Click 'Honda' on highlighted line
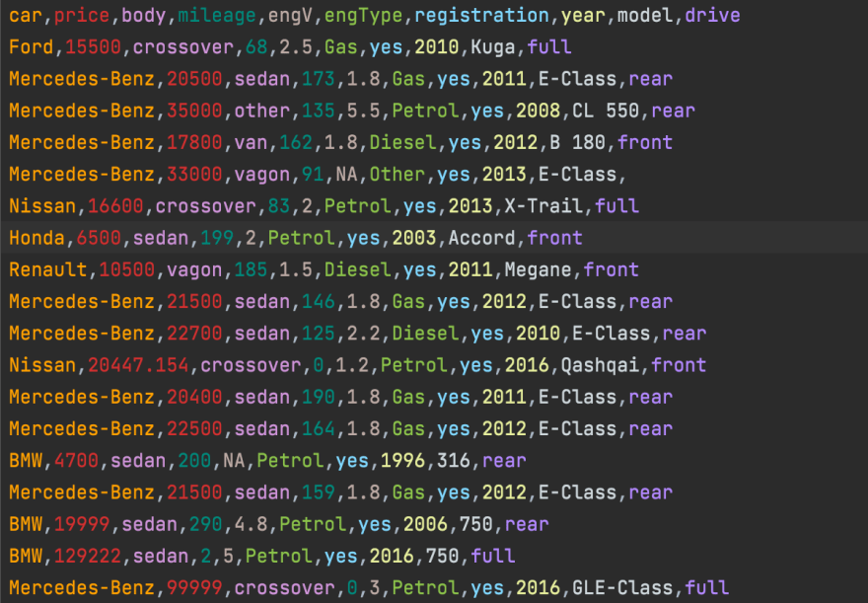Image resolution: width=868 pixels, height=603 pixels. (36, 238)
